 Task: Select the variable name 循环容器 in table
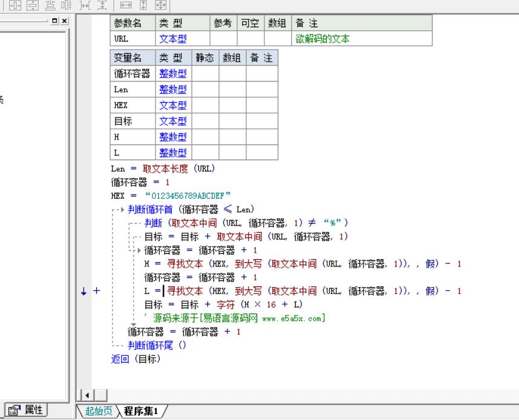tap(132, 73)
